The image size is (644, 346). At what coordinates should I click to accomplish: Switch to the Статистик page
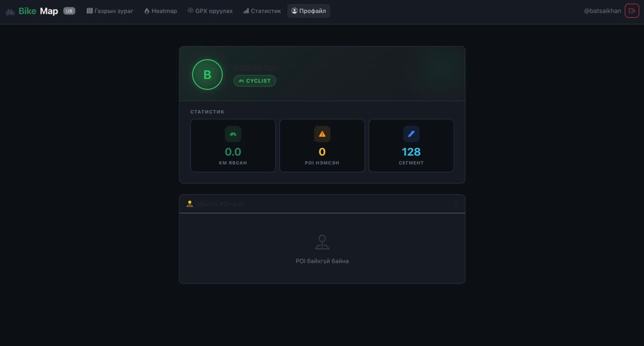[x=262, y=11]
